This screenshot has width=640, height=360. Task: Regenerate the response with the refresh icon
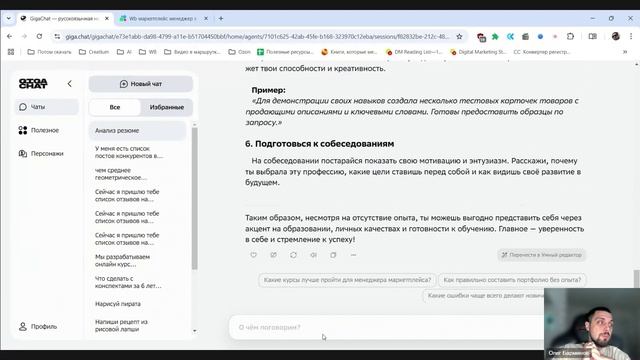pyautogui.click(x=293, y=255)
